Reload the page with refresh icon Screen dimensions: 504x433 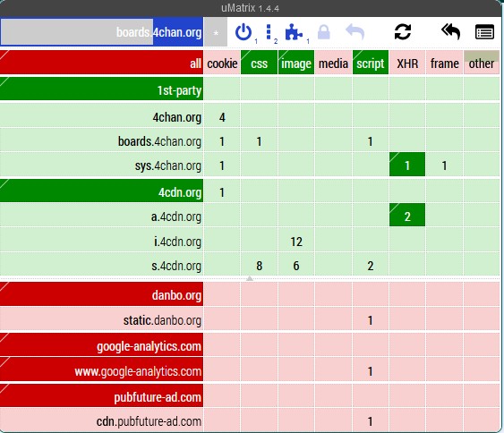[403, 32]
